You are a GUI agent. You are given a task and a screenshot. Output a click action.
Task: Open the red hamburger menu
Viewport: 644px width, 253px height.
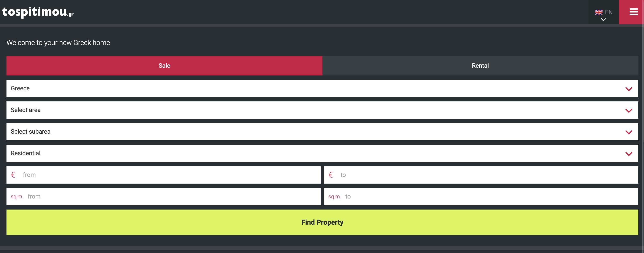(x=633, y=12)
